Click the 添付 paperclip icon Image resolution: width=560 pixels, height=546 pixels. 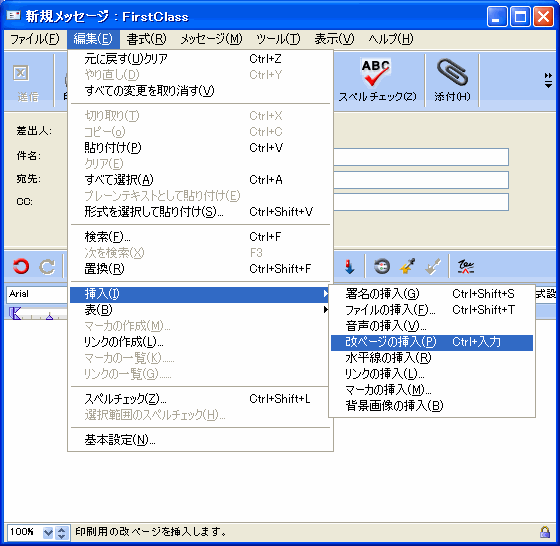click(x=452, y=72)
